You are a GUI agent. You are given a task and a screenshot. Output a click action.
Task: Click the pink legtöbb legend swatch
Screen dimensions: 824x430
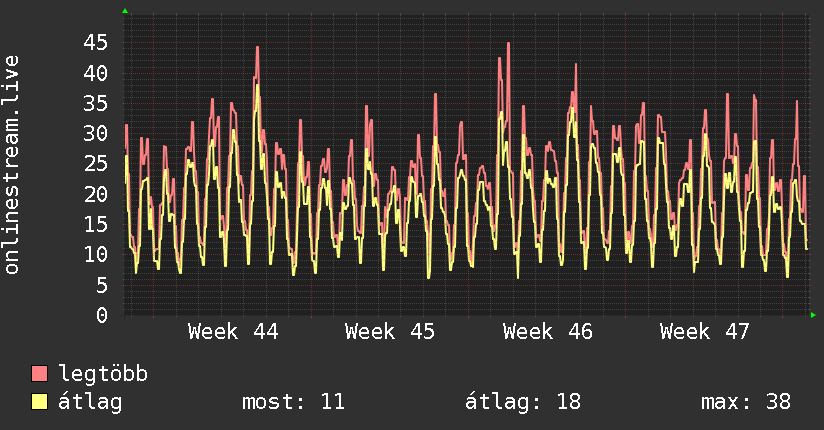coord(39,373)
